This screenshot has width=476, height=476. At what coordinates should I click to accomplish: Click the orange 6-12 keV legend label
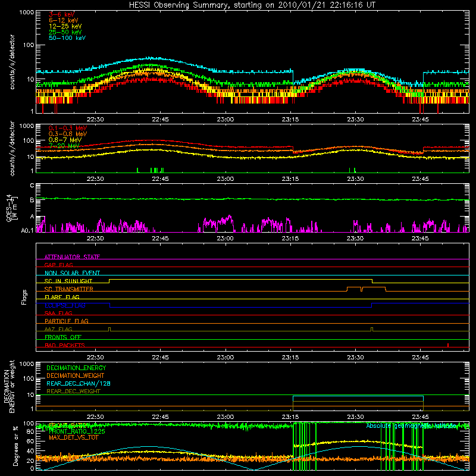[x=64, y=20]
